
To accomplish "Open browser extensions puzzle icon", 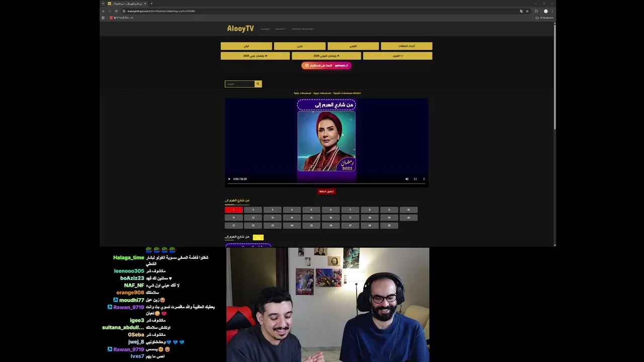I will [x=536, y=11].
